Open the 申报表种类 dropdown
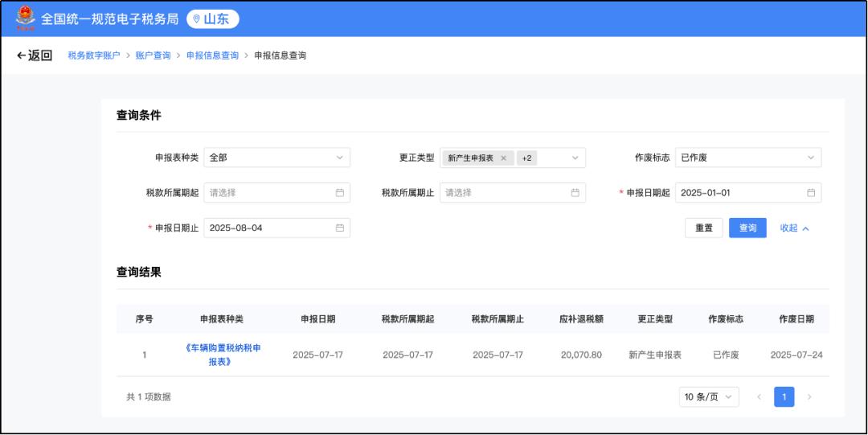 pyautogui.click(x=276, y=158)
